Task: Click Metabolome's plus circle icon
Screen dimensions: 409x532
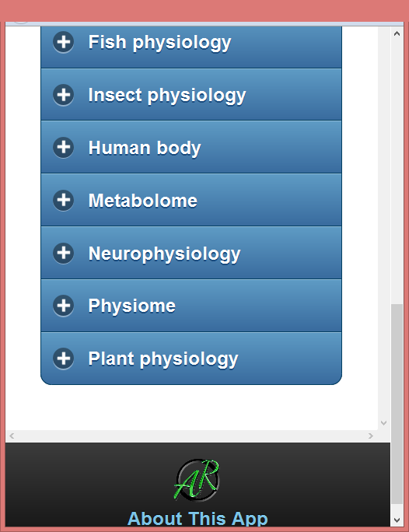Action: click(63, 200)
